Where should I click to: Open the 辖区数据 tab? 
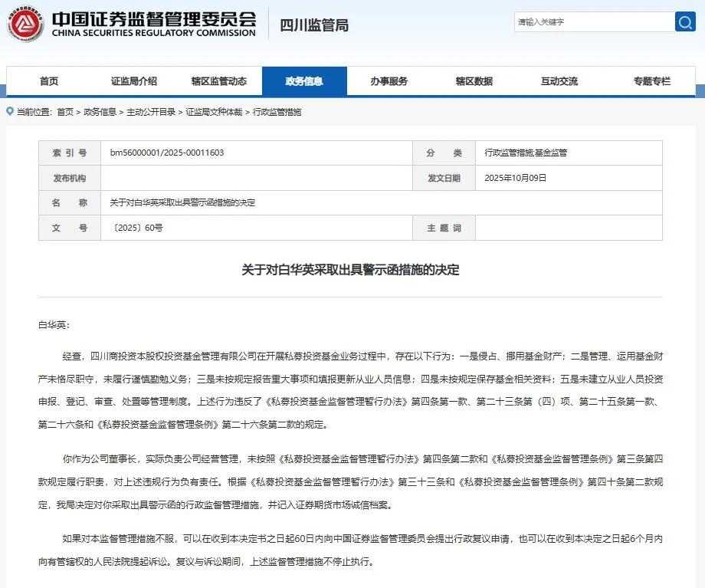click(474, 81)
